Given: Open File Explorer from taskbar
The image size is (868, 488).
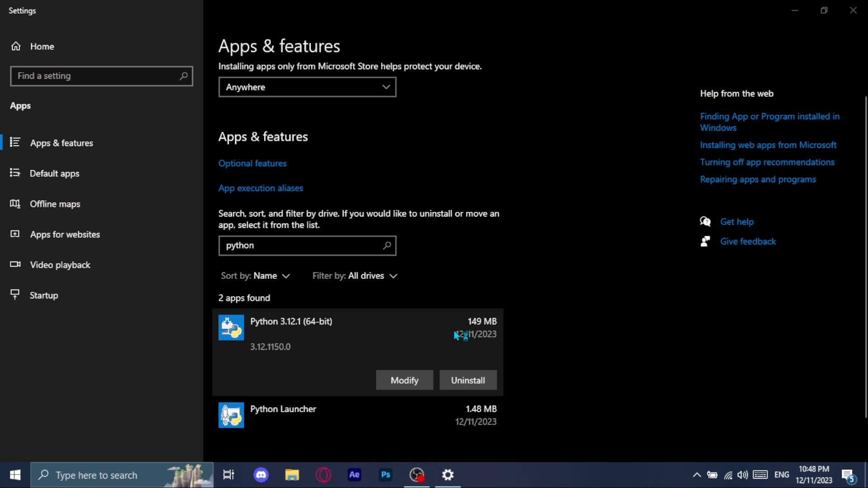Looking at the screenshot, I should (x=292, y=475).
